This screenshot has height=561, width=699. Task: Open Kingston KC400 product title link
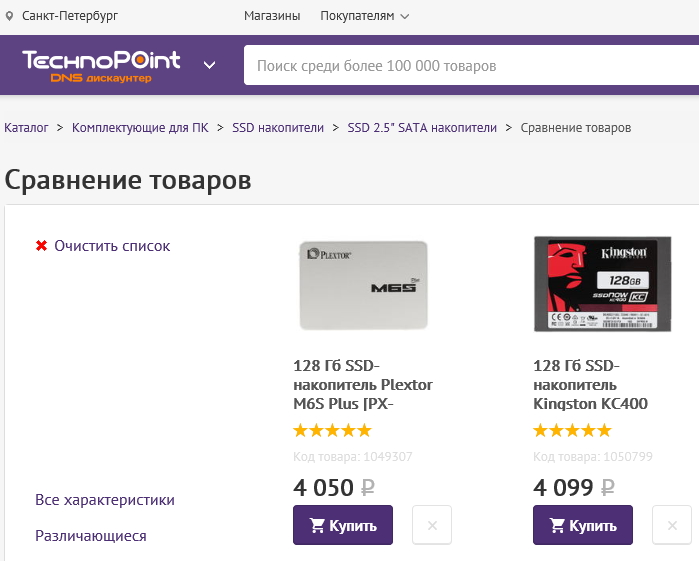pyautogui.click(x=590, y=385)
